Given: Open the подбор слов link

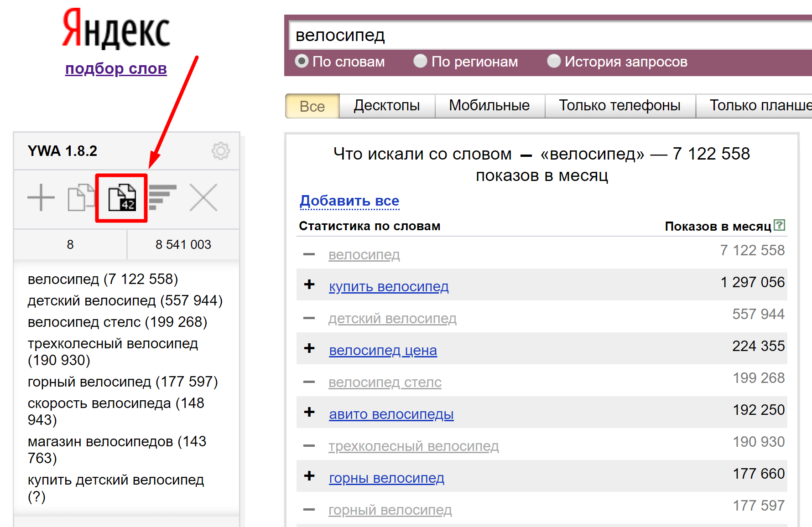Looking at the screenshot, I should pyautogui.click(x=116, y=69).
